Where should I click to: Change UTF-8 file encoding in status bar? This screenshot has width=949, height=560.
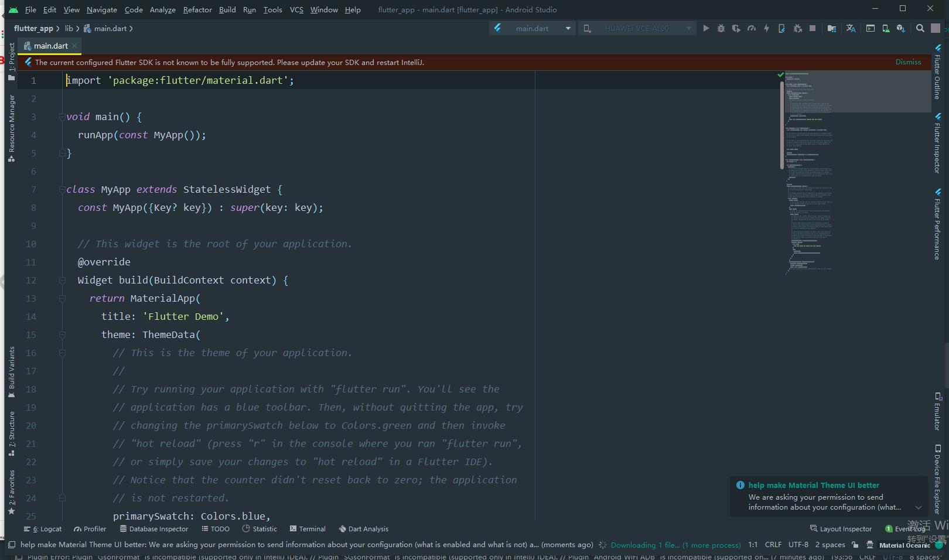(x=798, y=545)
